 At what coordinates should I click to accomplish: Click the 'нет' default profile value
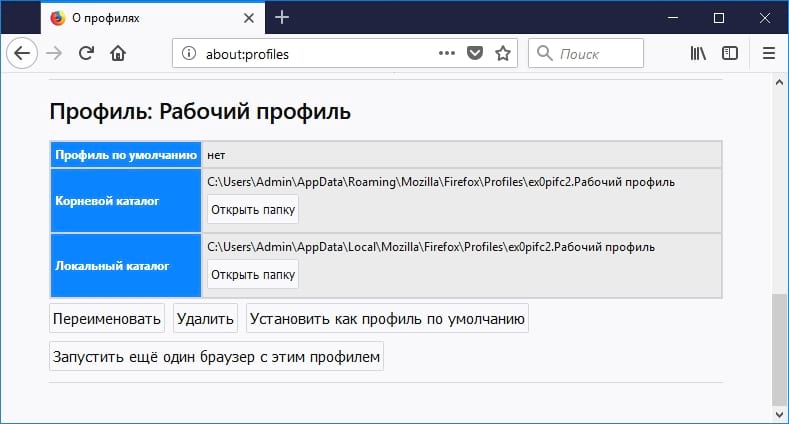pyautogui.click(x=216, y=155)
